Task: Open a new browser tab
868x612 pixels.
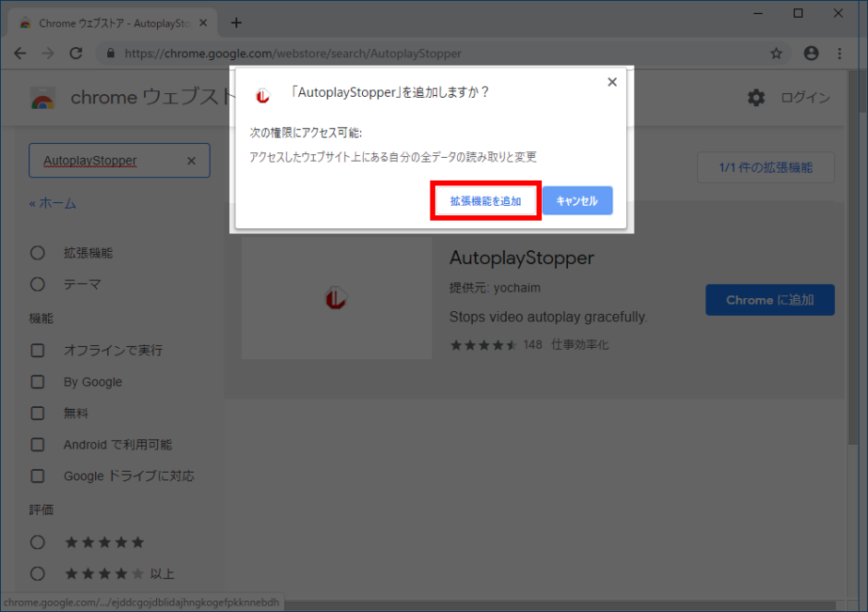Action: pos(235,22)
